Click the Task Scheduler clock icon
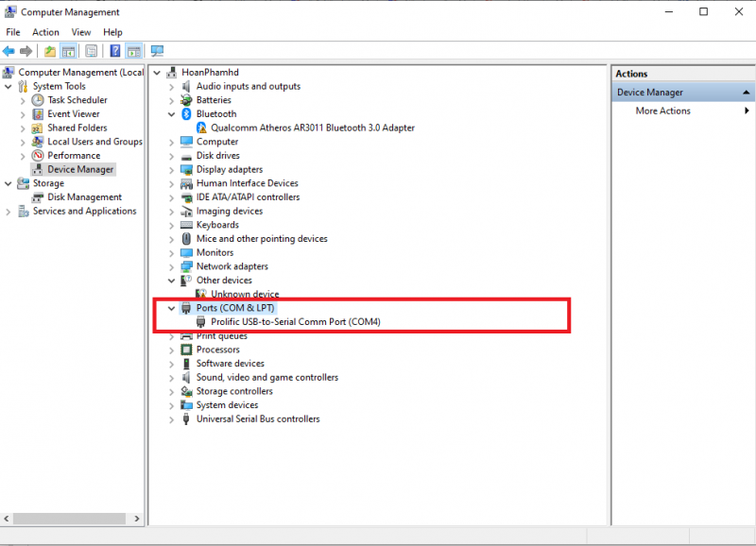The image size is (756, 546). [38, 100]
